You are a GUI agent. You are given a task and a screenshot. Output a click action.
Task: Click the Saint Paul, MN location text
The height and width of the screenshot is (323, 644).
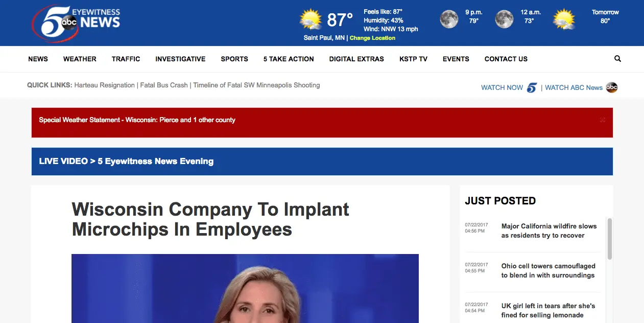point(324,38)
